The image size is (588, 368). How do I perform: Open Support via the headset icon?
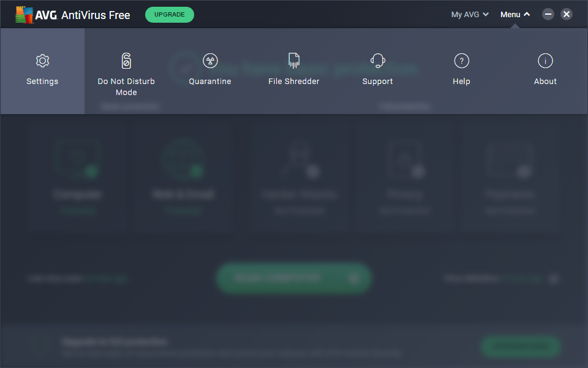[378, 61]
